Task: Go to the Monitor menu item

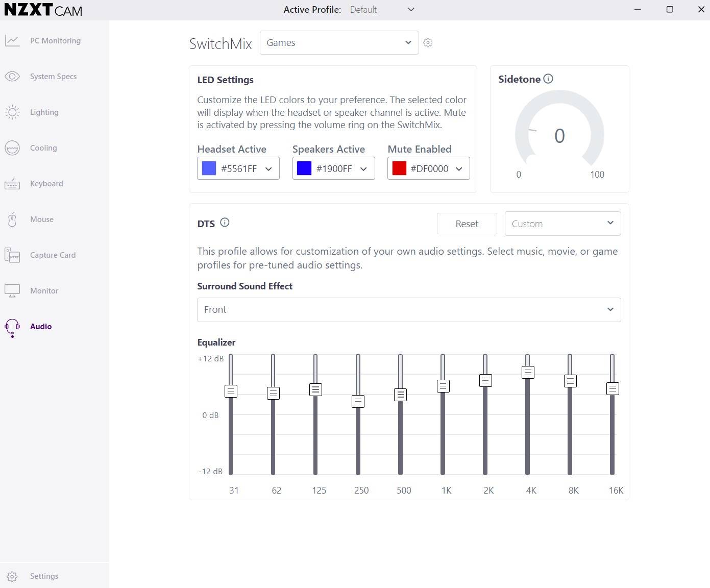Action: pos(44,291)
